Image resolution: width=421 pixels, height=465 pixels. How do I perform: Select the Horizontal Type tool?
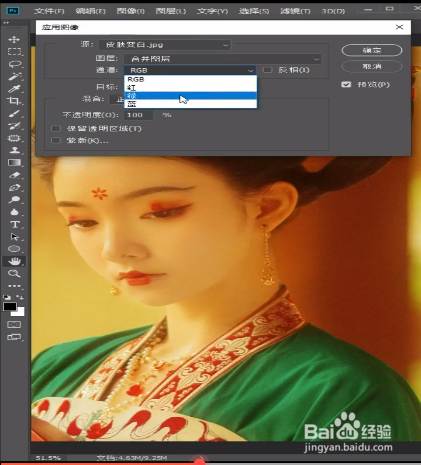point(15,224)
